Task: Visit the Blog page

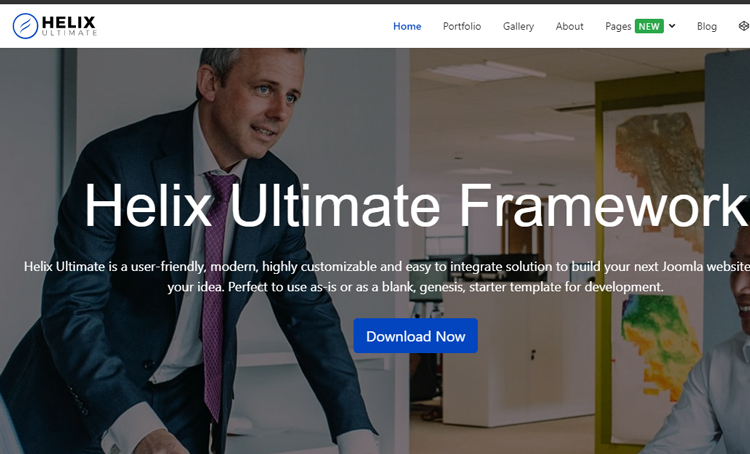Action: 706,26
